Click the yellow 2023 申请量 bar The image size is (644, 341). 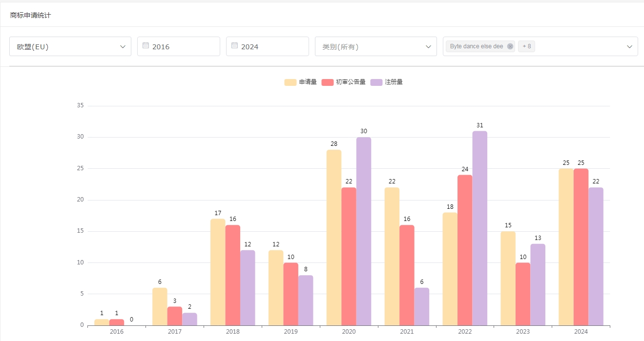click(x=508, y=278)
